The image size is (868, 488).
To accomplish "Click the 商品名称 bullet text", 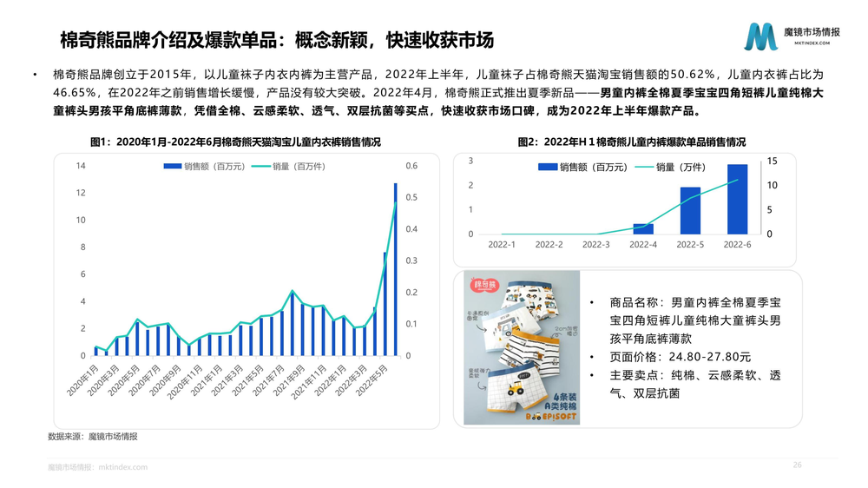I will [x=695, y=320].
